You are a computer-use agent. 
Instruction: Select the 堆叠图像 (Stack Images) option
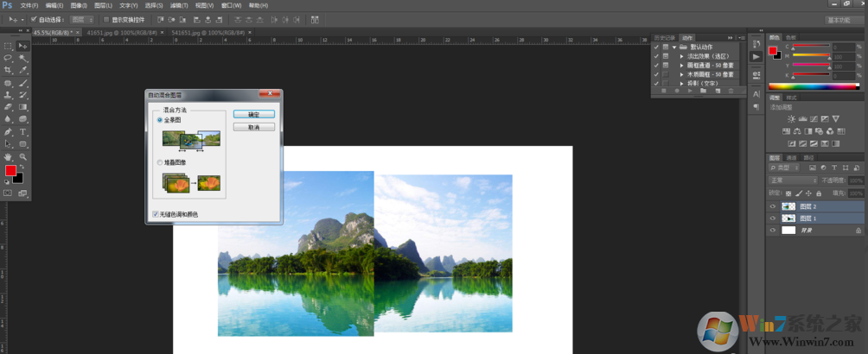coord(159,162)
